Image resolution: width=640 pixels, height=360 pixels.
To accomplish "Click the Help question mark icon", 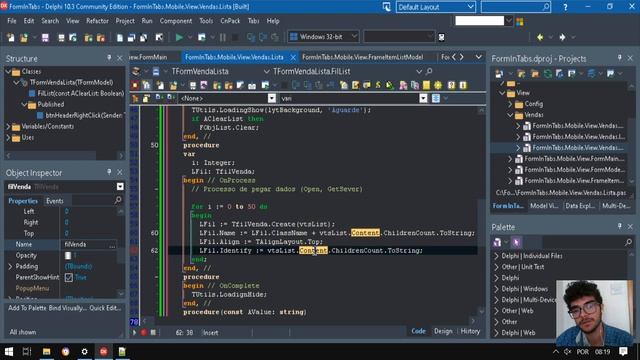I will pos(565,7).
